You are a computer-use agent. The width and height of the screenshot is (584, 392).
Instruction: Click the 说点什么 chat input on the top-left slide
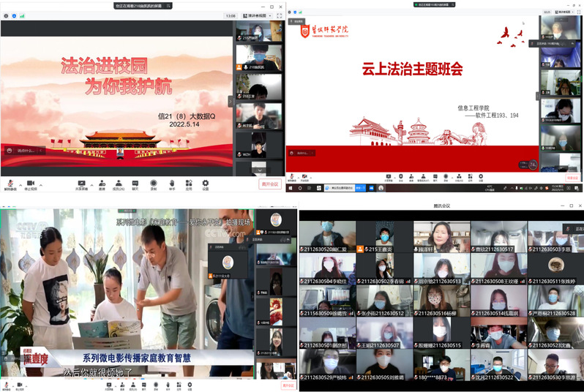(22, 151)
